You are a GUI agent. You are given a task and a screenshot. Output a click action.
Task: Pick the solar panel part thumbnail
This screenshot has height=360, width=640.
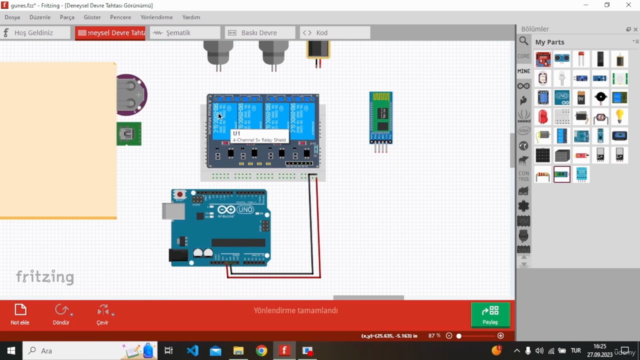(x=543, y=155)
